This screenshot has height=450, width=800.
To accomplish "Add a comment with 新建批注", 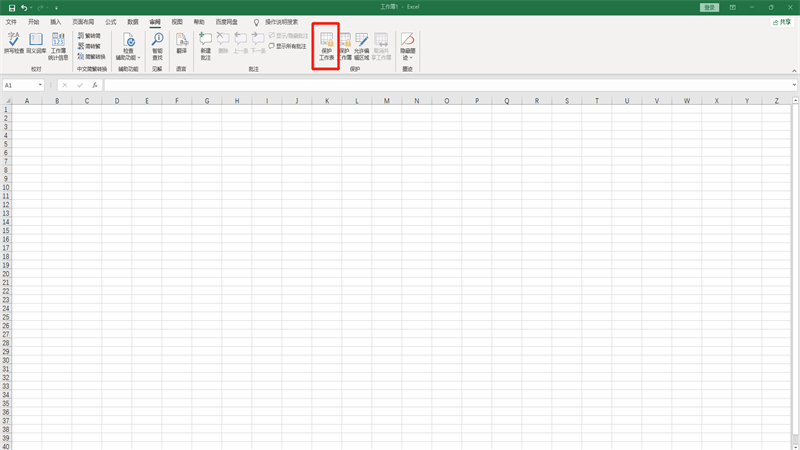I will pos(205,45).
